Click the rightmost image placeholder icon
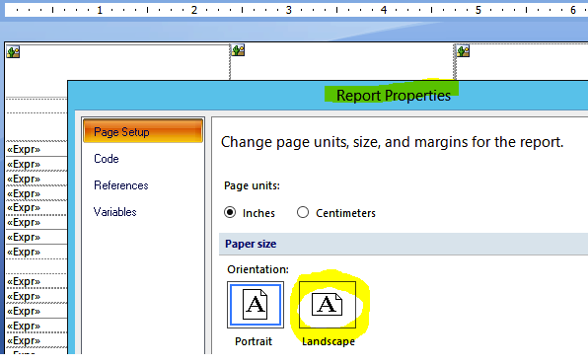The height and width of the screenshot is (364, 588). click(463, 50)
